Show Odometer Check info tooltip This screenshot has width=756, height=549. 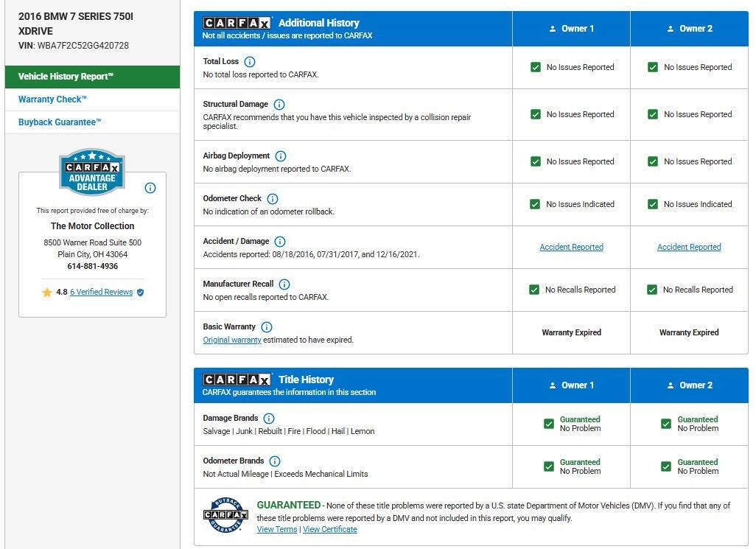point(273,199)
